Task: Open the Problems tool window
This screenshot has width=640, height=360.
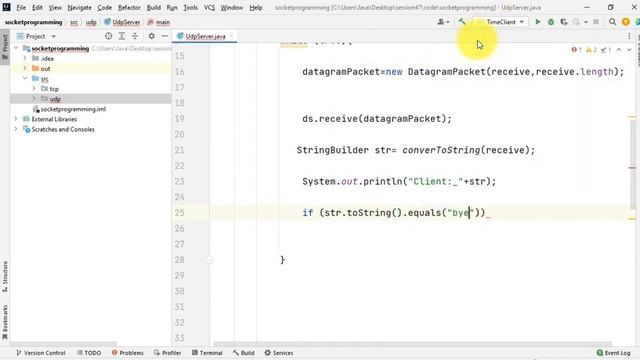Action: [128, 353]
